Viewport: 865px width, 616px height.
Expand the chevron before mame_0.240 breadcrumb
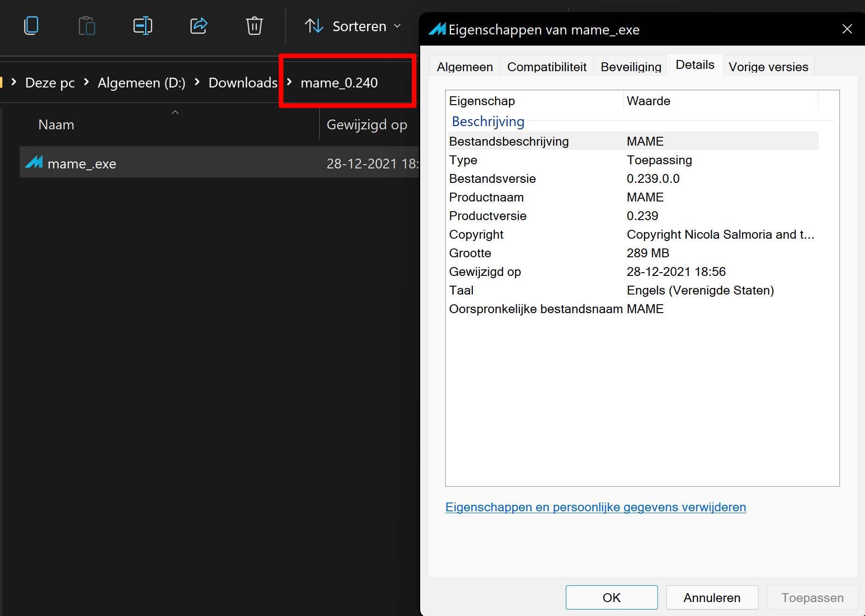[289, 82]
